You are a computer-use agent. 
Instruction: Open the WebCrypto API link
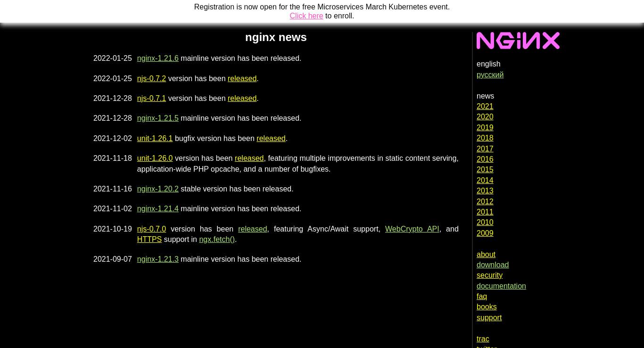coord(412,229)
